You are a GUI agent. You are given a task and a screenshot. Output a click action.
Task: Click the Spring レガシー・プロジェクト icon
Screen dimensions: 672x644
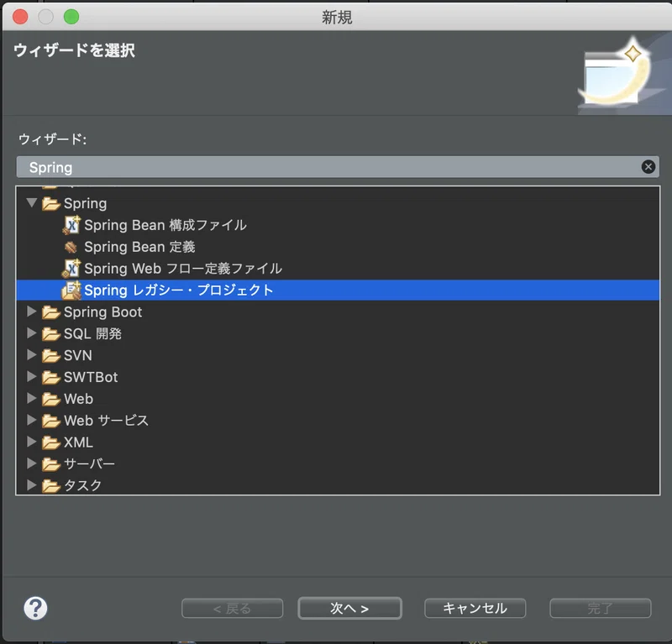(x=71, y=291)
